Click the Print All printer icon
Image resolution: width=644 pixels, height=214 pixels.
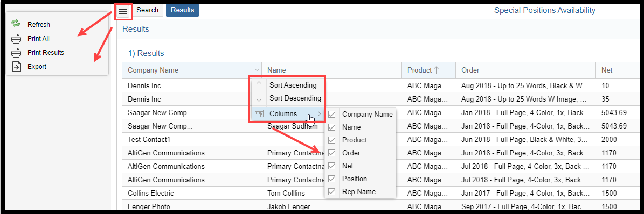[16, 39]
